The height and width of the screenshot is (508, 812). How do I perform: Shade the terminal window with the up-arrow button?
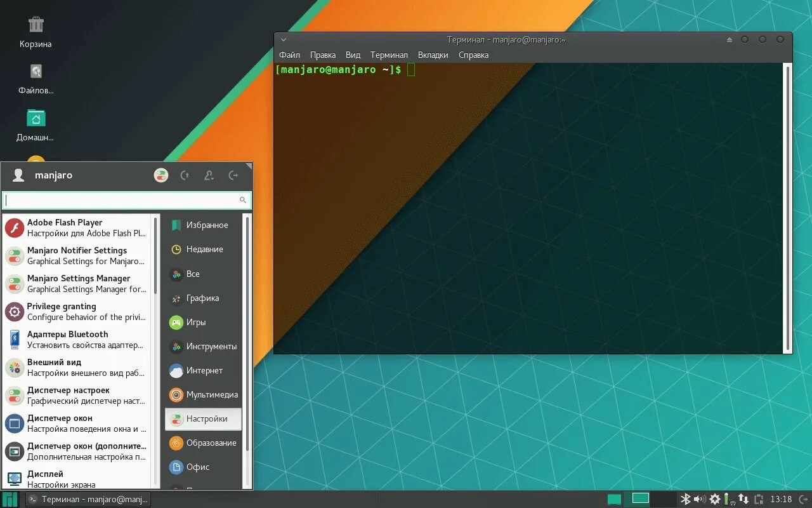[730, 39]
